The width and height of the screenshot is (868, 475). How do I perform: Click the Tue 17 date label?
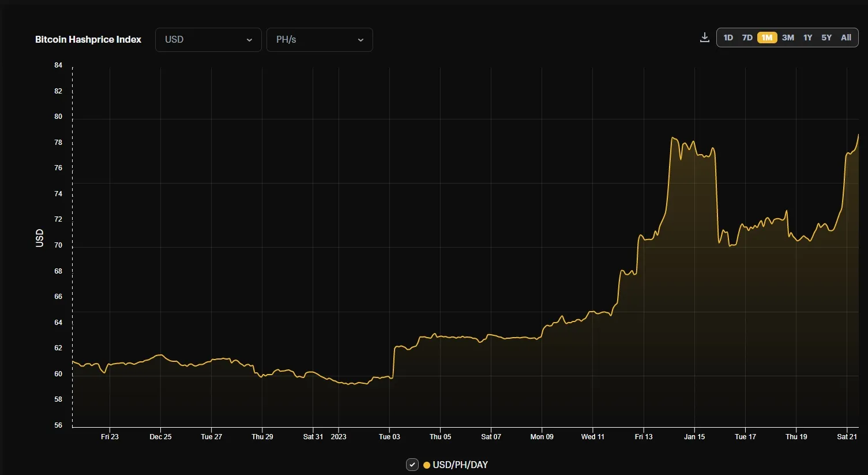coord(745,437)
